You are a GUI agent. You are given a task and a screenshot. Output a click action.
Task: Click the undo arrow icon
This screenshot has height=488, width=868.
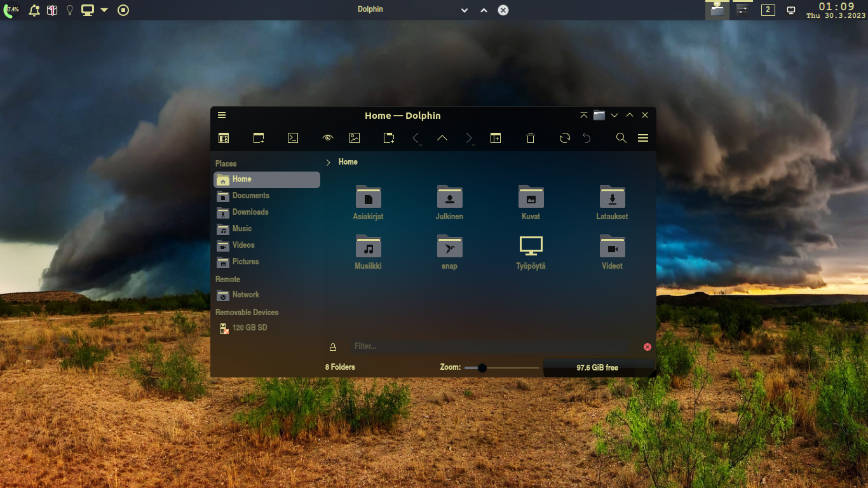click(x=587, y=138)
